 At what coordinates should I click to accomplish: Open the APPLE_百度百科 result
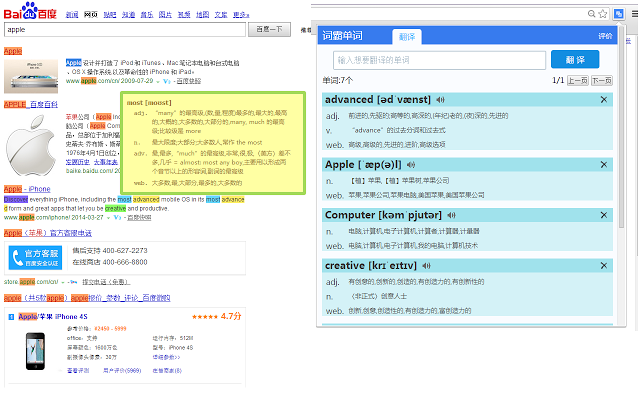[31, 104]
